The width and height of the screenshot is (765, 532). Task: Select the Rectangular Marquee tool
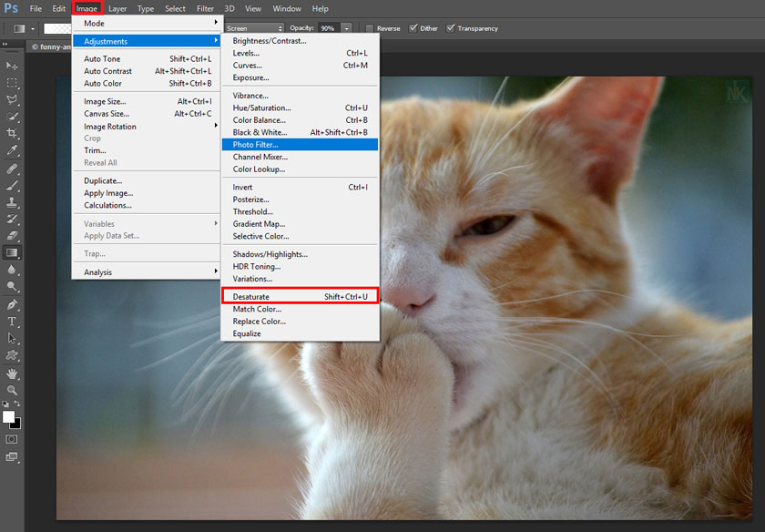pyautogui.click(x=12, y=83)
